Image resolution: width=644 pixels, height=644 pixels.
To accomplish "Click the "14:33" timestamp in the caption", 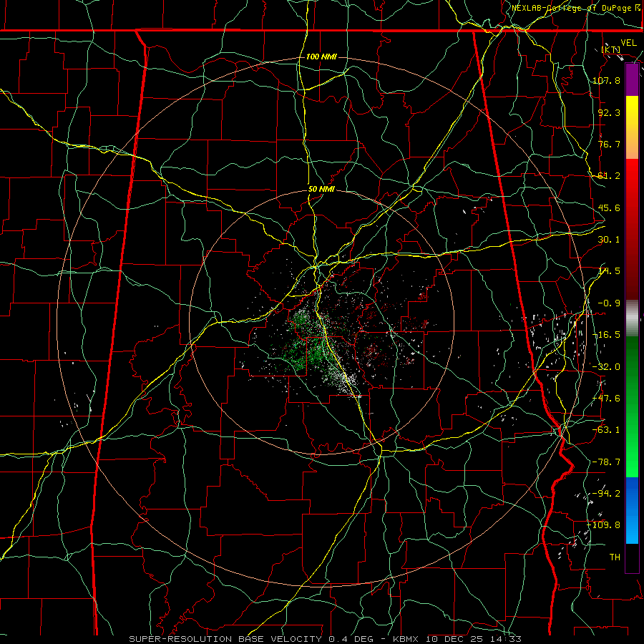I will [507, 639].
